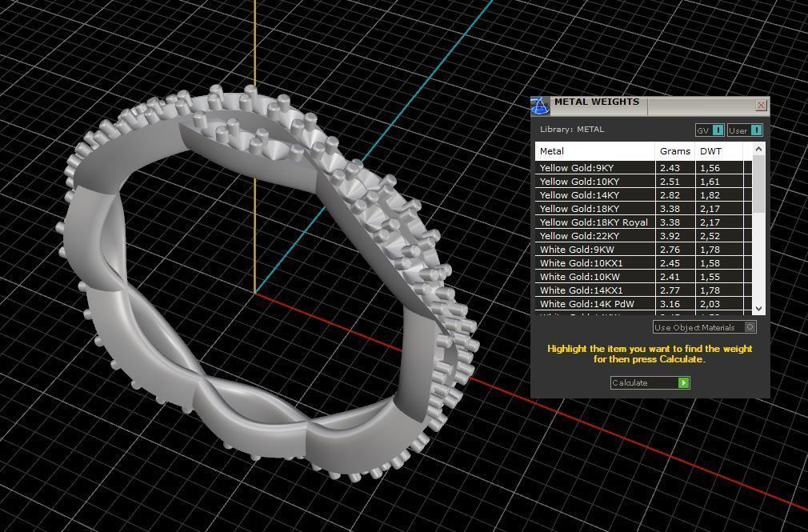Viewport: 808px width, 532px height.
Task: Click the Metal column header
Action: [594, 151]
